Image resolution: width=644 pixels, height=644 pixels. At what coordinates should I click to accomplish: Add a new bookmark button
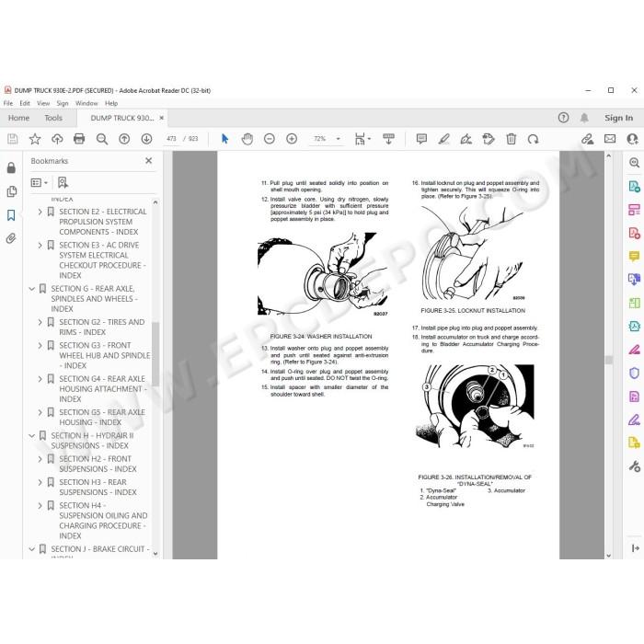[63, 182]
